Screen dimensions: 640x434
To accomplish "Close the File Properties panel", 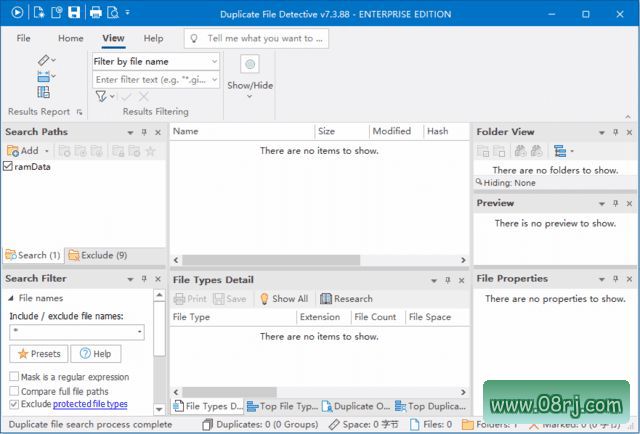I will click(629, 279).
